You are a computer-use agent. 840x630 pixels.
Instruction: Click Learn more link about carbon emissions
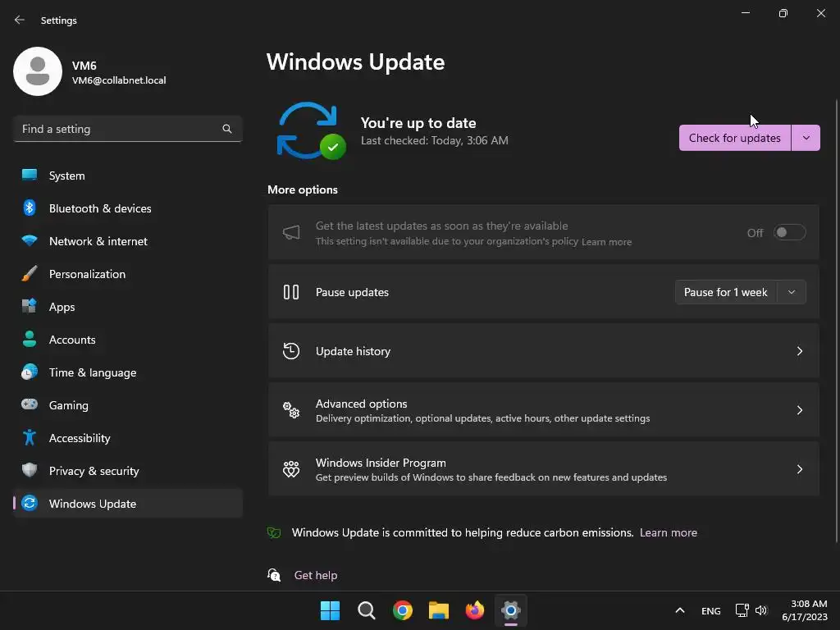point(668,532)
